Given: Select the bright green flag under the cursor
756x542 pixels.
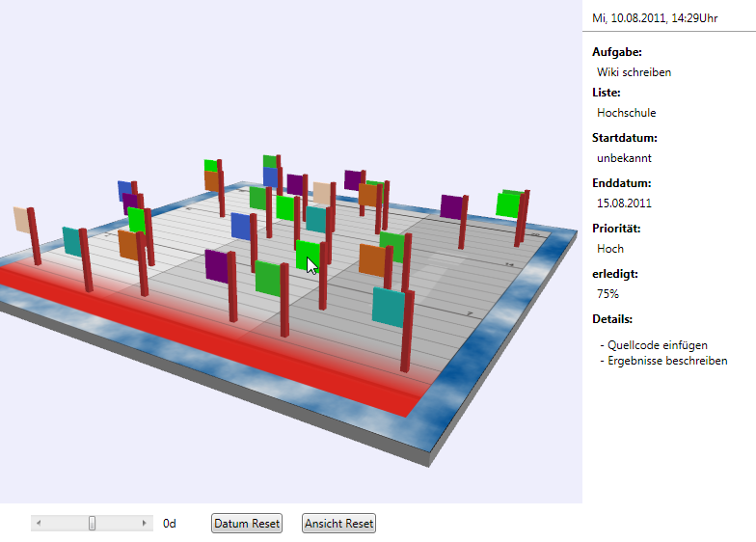Looking at the screenshot, I should click(x=306, y=254).
